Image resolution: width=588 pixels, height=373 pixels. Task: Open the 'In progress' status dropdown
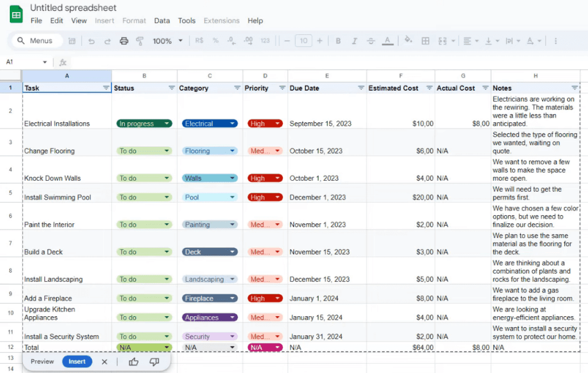coord(144,123)
